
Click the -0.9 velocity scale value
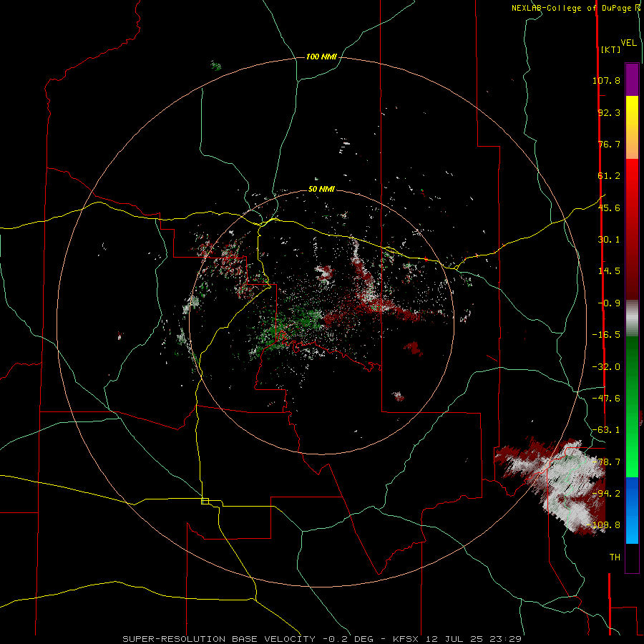pyautogui.click(x=609, y=303)
